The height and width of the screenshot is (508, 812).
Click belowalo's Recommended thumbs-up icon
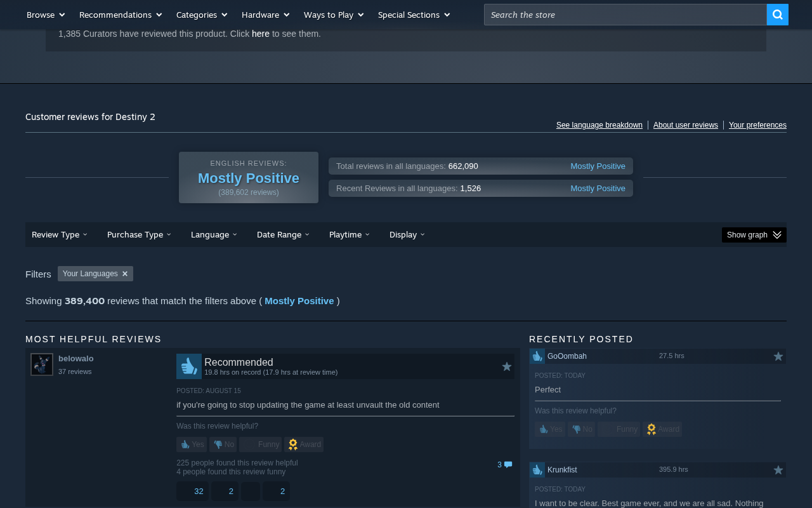[189, 366]
